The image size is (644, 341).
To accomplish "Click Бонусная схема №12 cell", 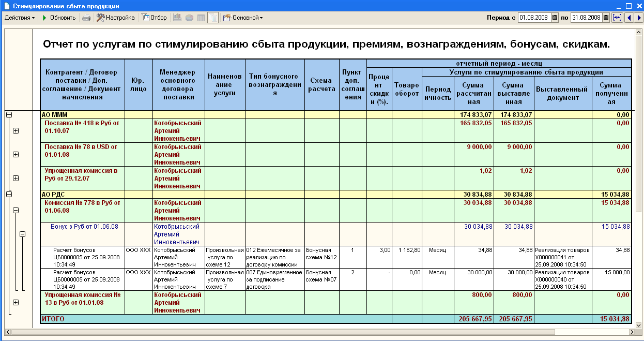I will pos(322,257).
